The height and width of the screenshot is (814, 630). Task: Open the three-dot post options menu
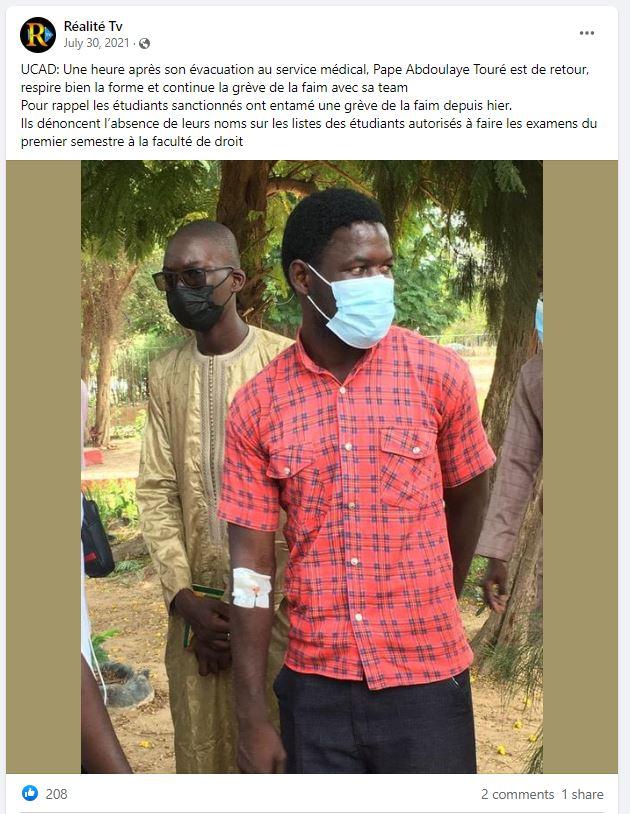click(587, 33)
